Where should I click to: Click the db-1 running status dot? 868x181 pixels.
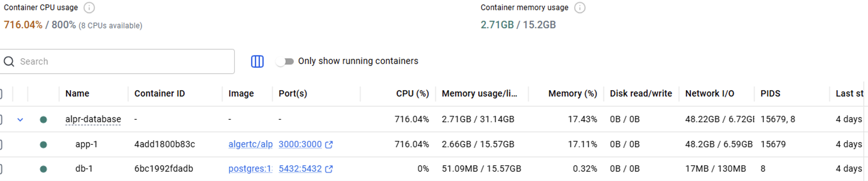point(44,169)
